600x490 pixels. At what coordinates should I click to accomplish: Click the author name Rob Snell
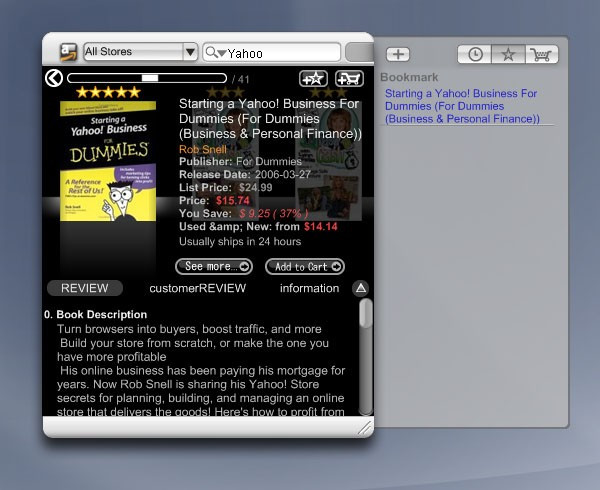[x=203, y=149]
